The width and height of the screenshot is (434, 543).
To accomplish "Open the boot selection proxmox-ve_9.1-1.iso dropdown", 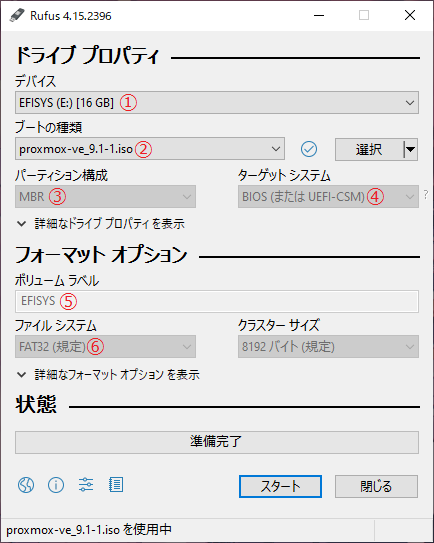I will tap(150, 149).
